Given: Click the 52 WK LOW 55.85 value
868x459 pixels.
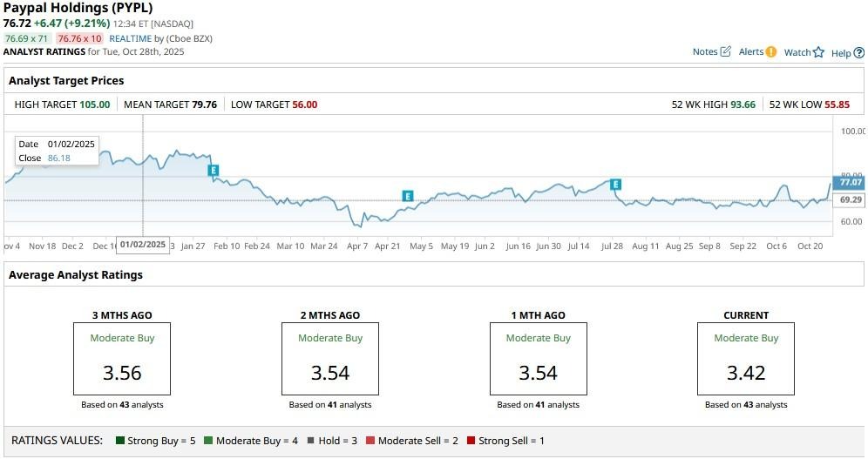Looking at the screenshot, I should click(837, 105).
